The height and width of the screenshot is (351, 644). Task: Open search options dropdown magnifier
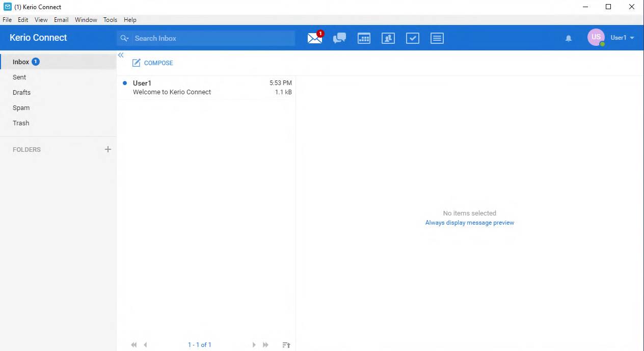coord(124,38)
